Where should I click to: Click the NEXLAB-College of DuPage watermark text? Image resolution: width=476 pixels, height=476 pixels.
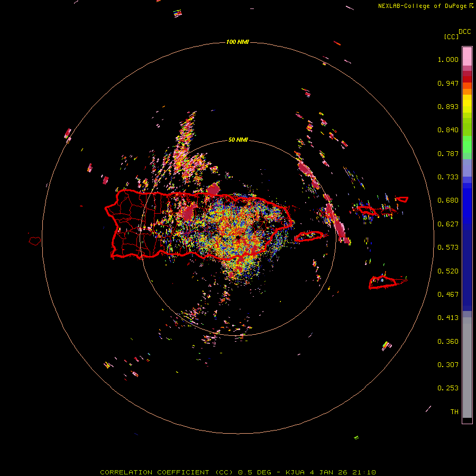tap(425, 6)
